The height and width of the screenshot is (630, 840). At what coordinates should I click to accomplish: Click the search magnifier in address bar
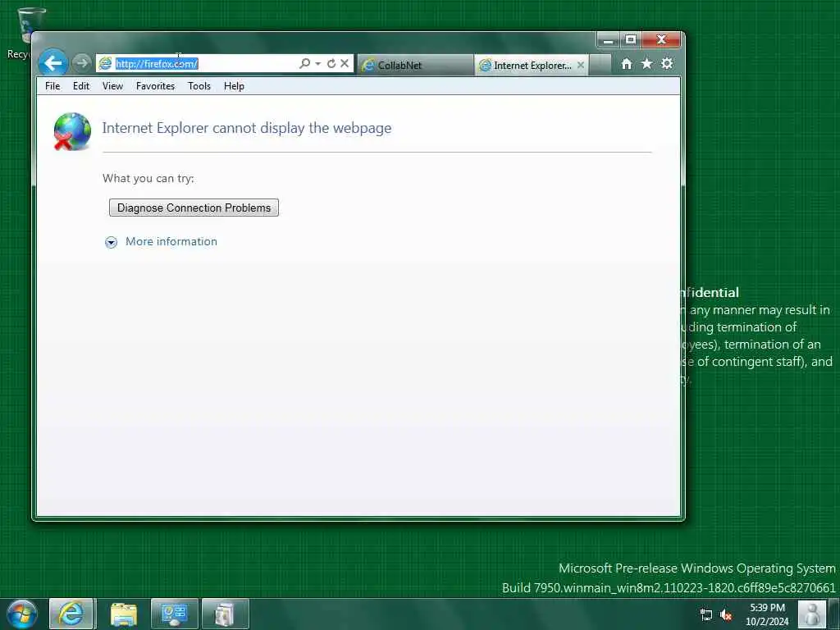(305, 63)
